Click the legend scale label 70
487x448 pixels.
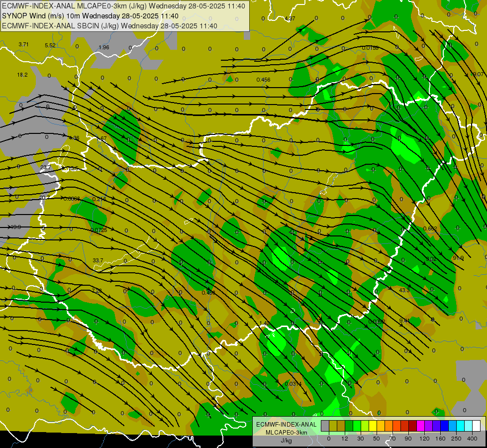pos(392,439)
